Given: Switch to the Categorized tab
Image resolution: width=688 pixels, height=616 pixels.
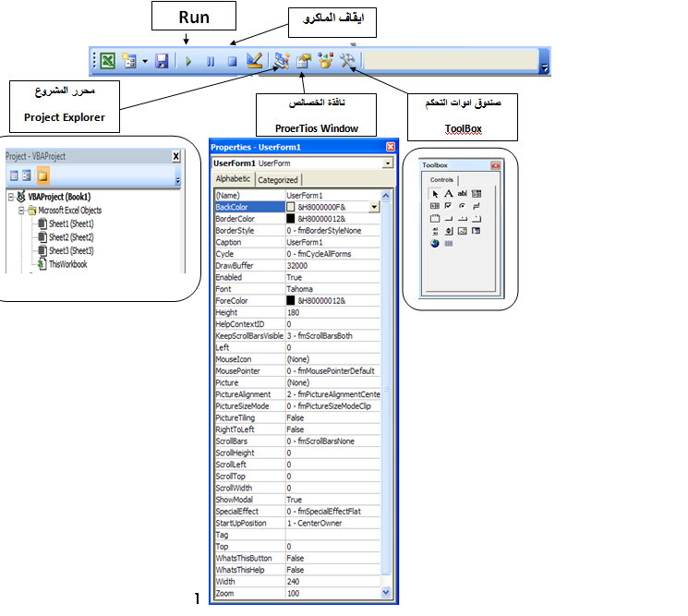Looking at the screenshot, I should 278,180.
